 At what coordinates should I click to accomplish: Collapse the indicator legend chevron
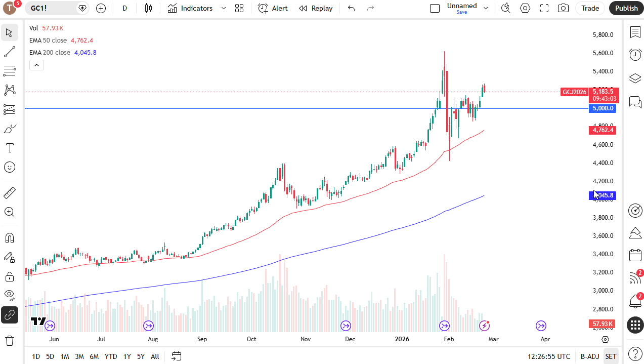[36, 65]
